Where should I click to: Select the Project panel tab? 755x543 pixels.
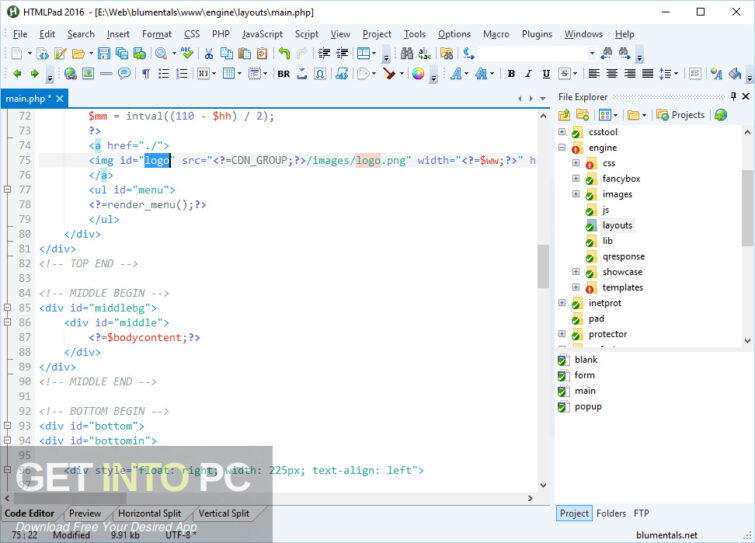[574, 513]
